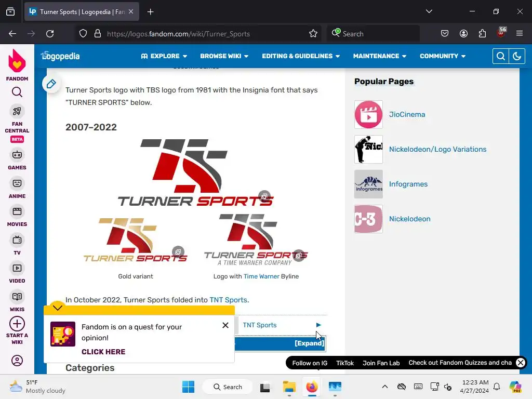532x399 pixels.
Task: Click the Start a Wiki plus icon
Action: coord(17,324)
